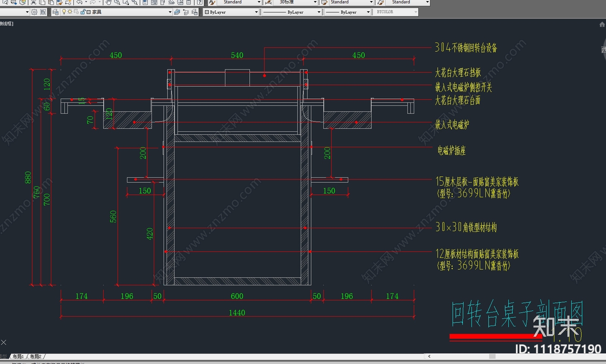Viewport: 606px width, 364px height.
Task: Select the 1440 overall dimension text
Action: [x=237, y=313]
